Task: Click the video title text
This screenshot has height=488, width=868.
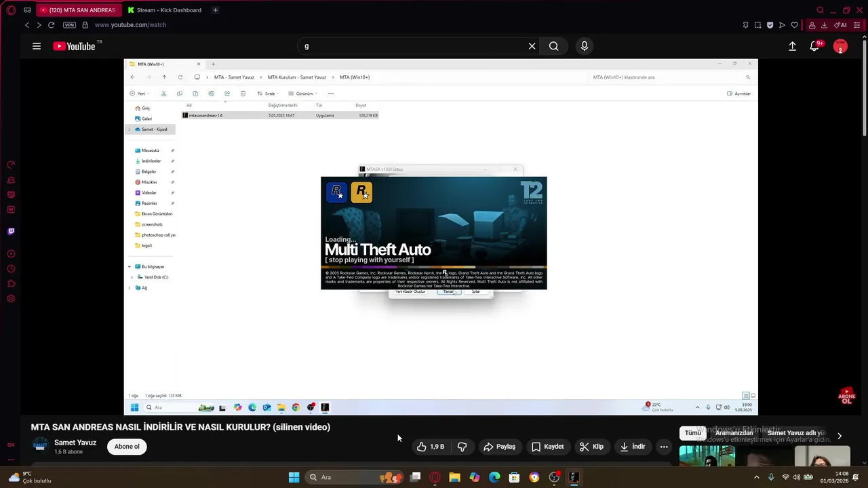Action: [180, 427]
